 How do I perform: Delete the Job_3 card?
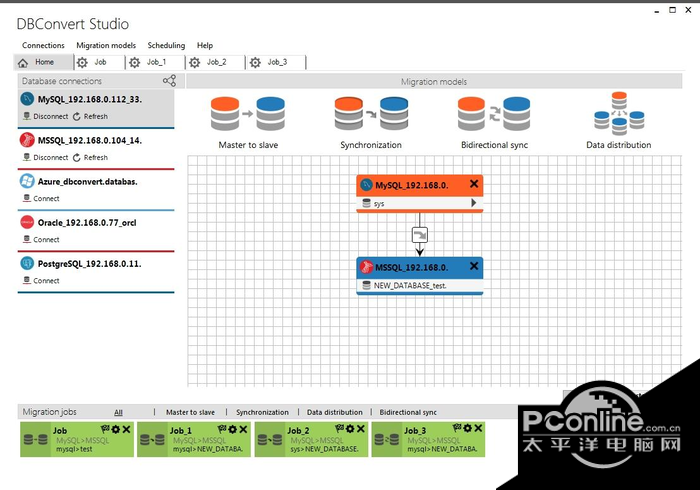[x=478, y=428]
